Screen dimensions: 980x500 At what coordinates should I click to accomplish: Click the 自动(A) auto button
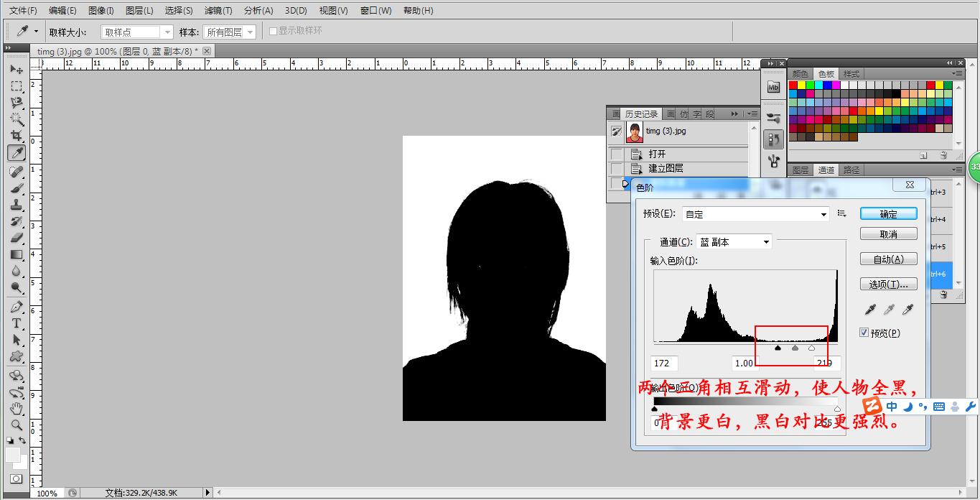click(888, 259)
